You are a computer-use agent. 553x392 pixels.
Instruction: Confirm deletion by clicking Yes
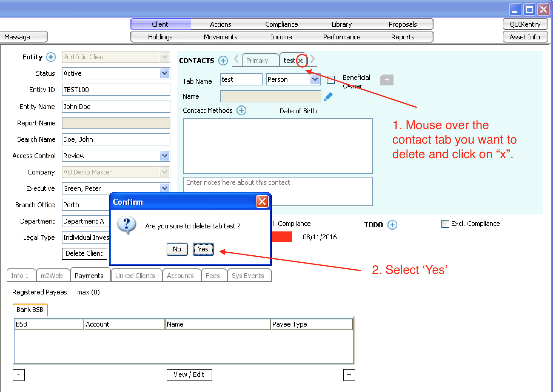[203, 249]
